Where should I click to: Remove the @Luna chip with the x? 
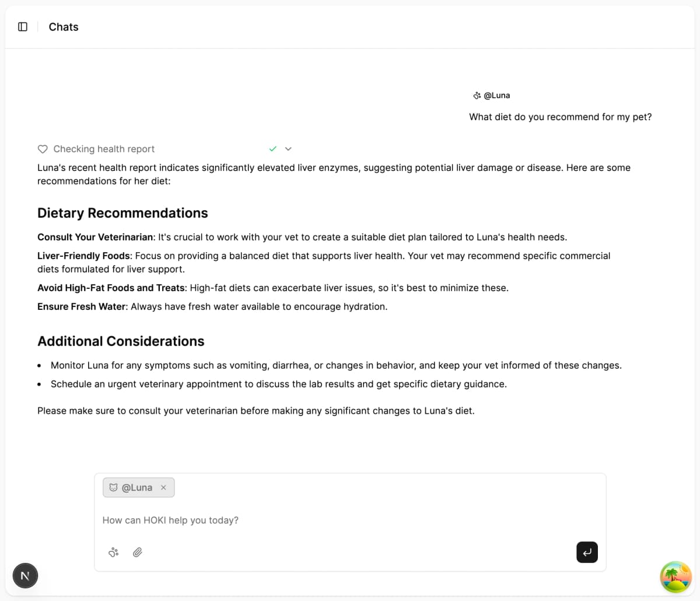tap(163, 487)
